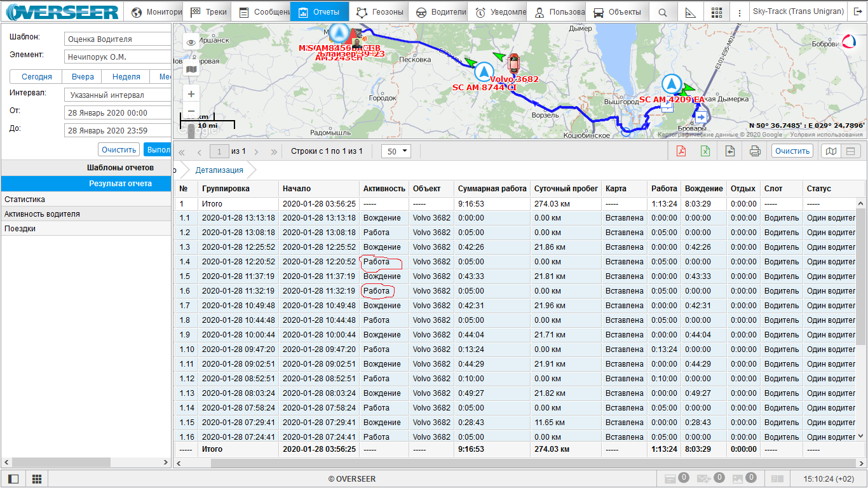The height and width of the screenshot is (488, 868).
Task: Click the logout icon at top right
Action: (x=858, y=12)
